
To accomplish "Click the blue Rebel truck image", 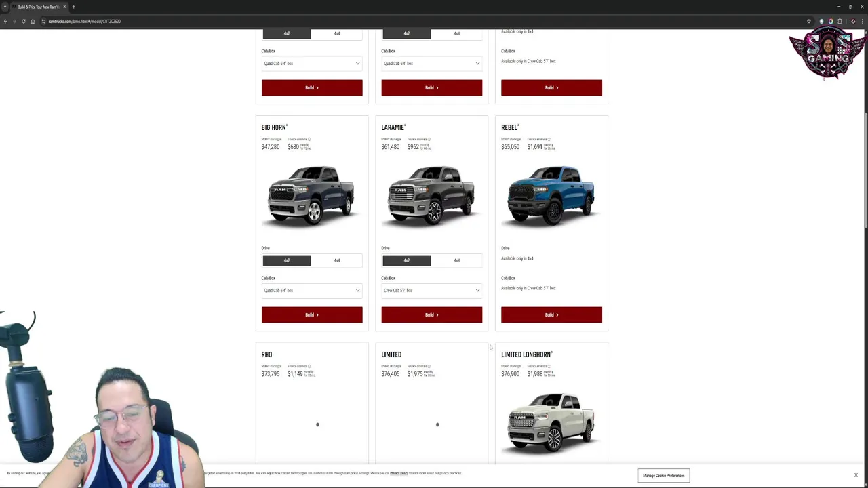I will coord(551,195).
